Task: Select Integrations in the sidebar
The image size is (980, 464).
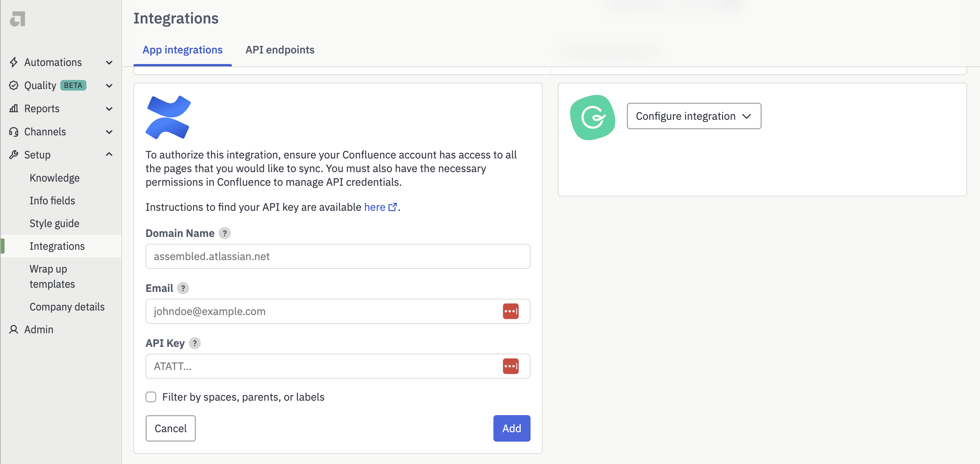Action: (x=61, y=246)
